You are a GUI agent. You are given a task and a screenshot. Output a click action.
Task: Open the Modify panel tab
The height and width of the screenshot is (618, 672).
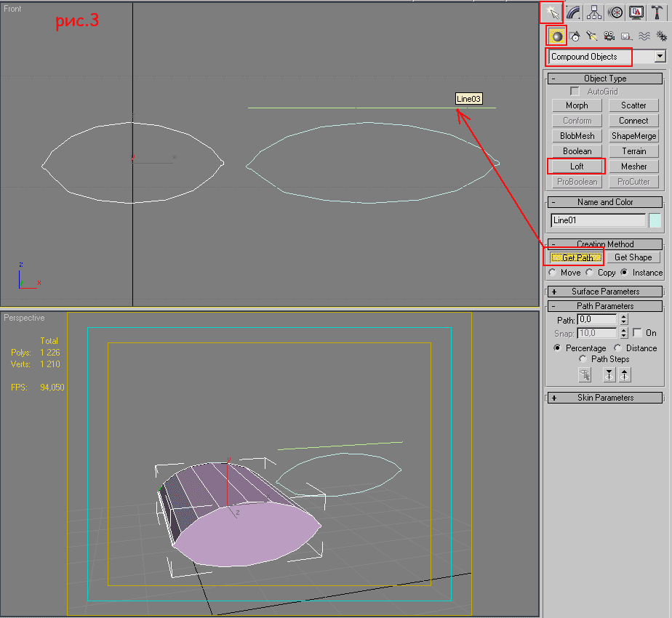(574, 12)
